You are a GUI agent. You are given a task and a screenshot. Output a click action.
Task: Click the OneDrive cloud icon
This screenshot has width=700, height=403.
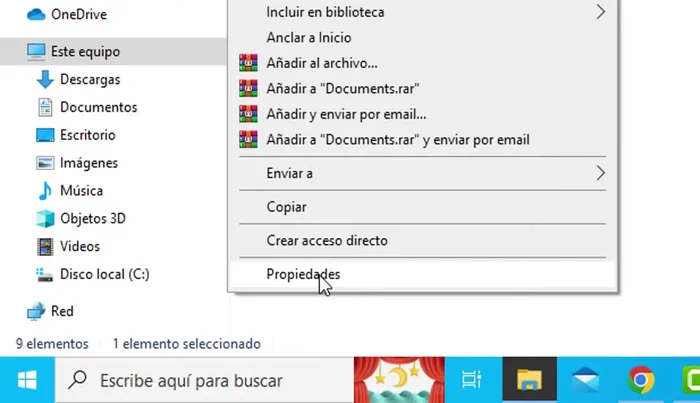(36, 14)
